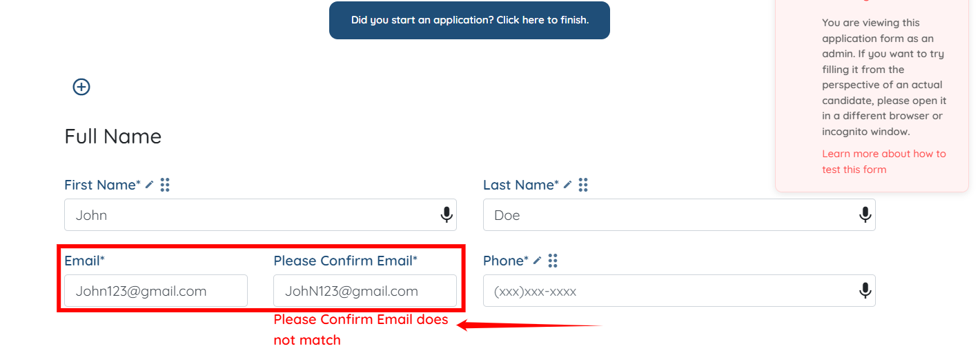Open 'Learn more about how to test this form'
The image size is (980, 353).
[x=884, y=161]
